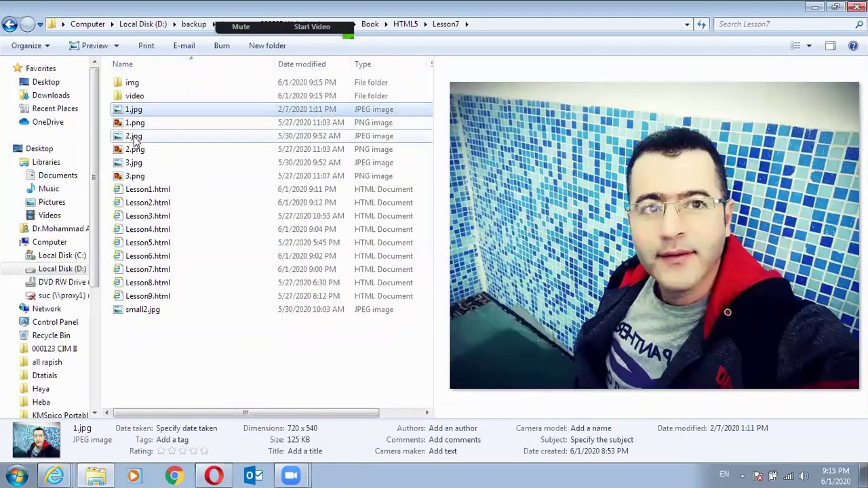This screenshot has height=488, width=868.
Task: Toggle Start Video in the Zoom overlay
Action: (x=312, y=27)
